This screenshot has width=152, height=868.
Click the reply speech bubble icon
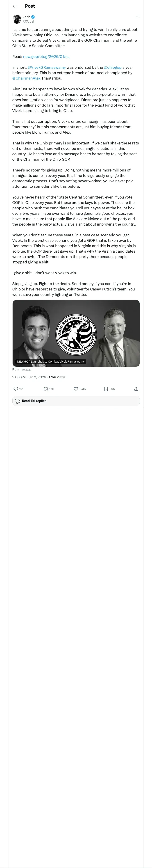point(16,388)
